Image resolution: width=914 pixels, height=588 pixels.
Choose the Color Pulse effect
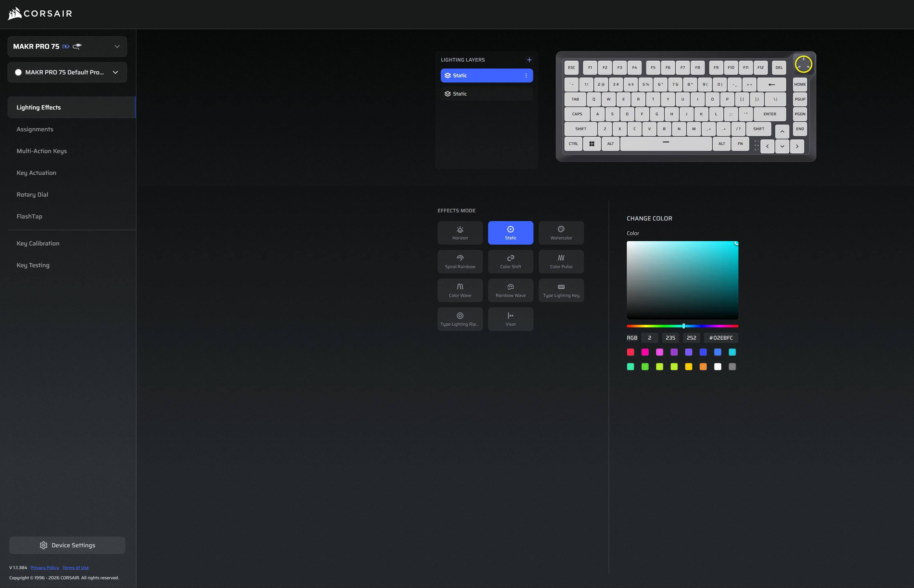click(x=561, y=261)
